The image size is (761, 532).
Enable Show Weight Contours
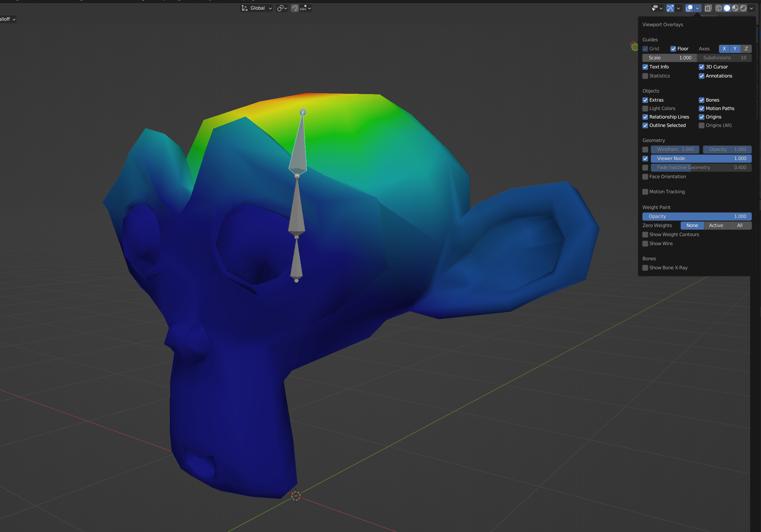645,235
